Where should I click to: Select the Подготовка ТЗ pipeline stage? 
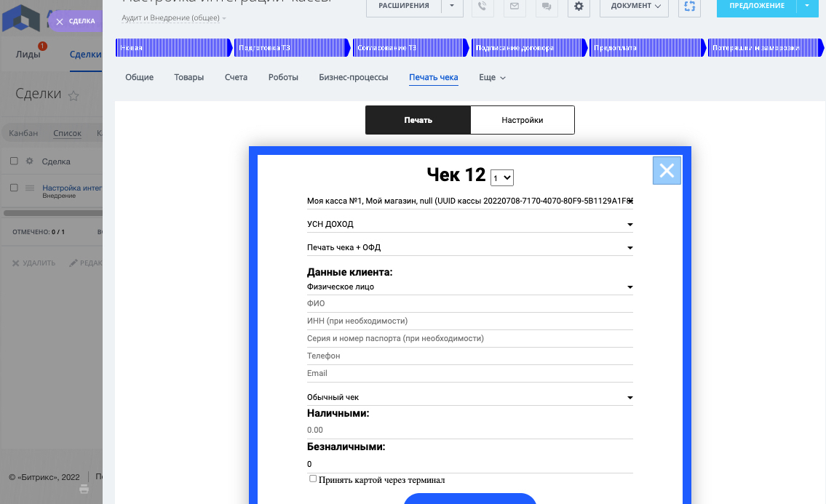tap(293, 48)
